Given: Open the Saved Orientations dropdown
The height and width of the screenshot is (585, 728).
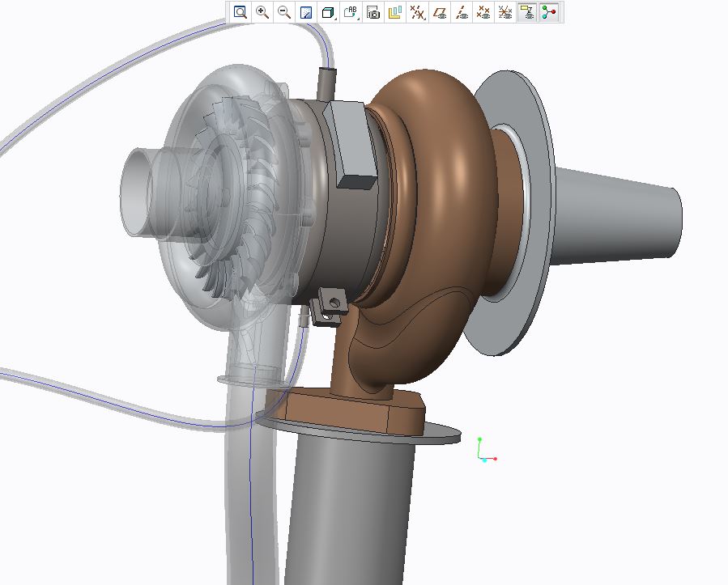Looking at the screenshot, I should [351, 12].
